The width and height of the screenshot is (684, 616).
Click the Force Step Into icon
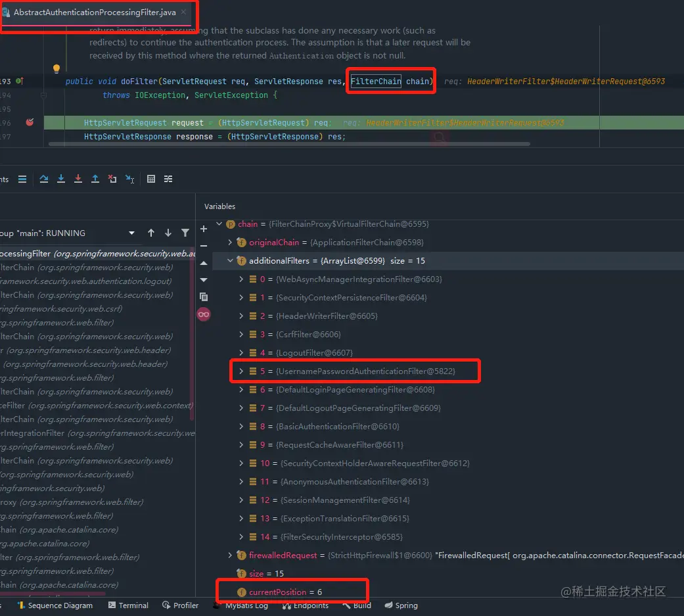tap(78, 179)
